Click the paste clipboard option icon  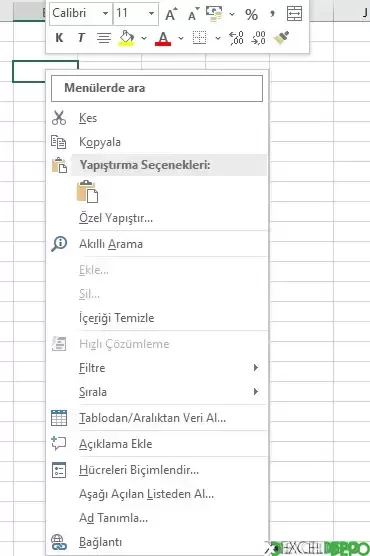pos(87,191)
